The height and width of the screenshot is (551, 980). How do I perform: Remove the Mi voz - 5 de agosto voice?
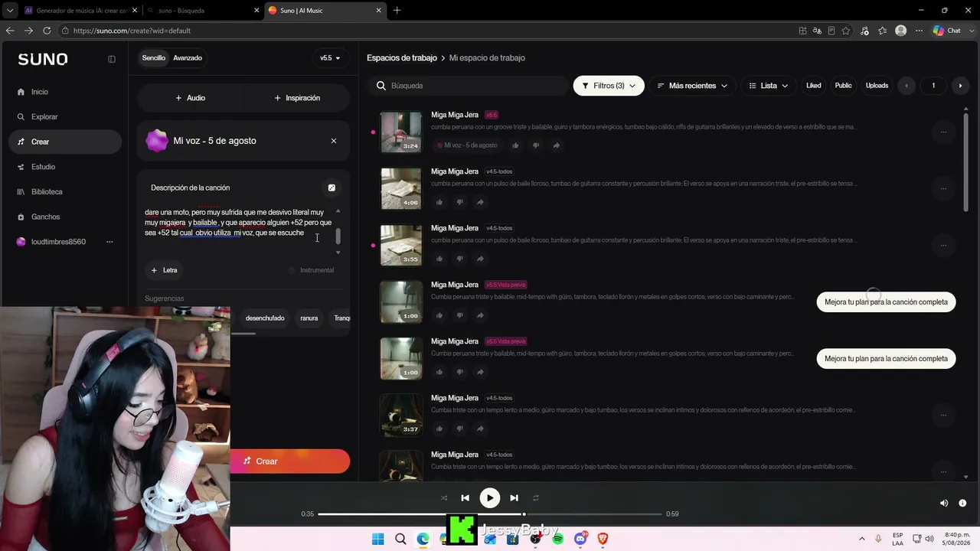(334, 141)
